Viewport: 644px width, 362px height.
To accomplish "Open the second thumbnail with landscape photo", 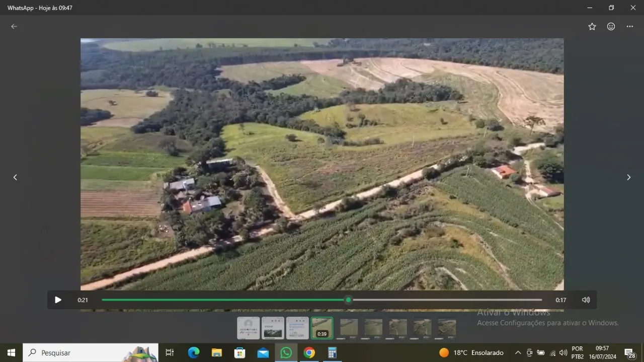I will click(x=273, y=328).
